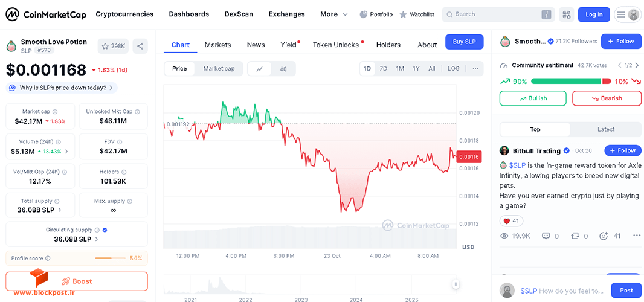Expand Circulating supply 36.08B SLP arrow

coord(97,239)
